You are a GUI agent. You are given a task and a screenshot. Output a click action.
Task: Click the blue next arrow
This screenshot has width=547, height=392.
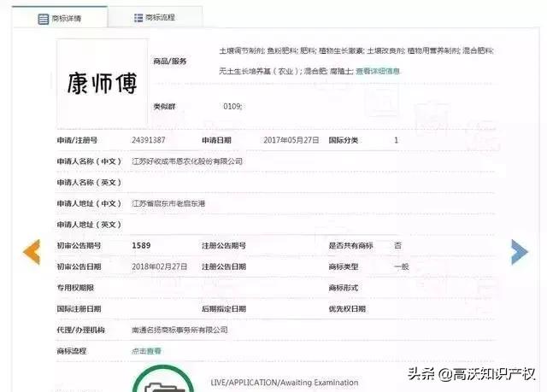tap(520, 252)
